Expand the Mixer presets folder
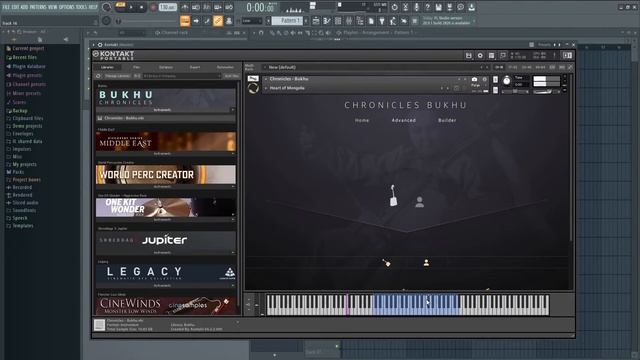This screenshot has height=360, width=640. pyautogui.click(x=27, y=93)
